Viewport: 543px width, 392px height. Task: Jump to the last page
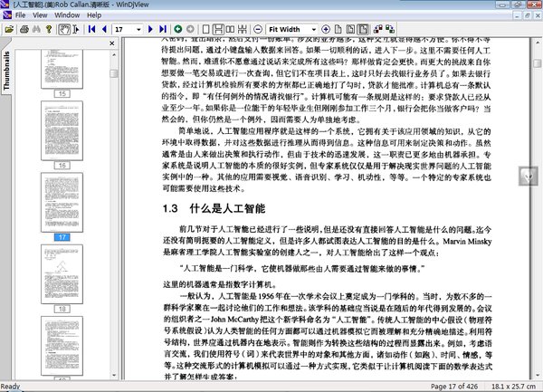click(x=163, y=30)
